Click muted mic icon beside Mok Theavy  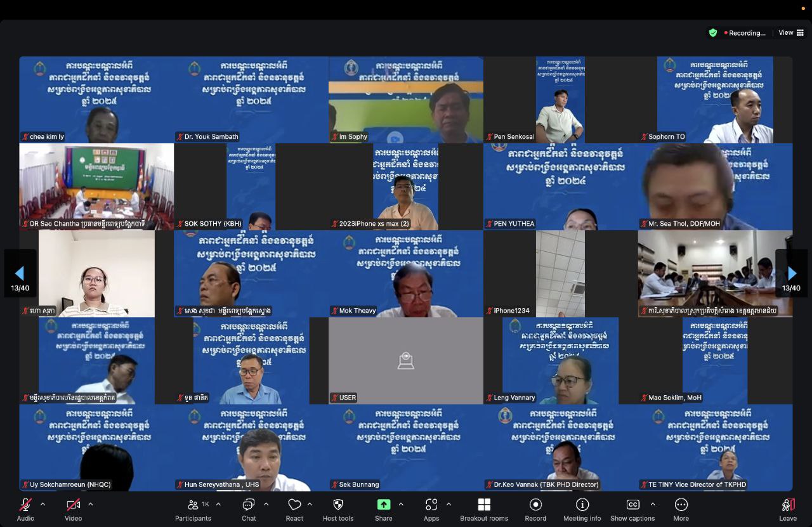pyautogui.click(x=334, y=311)
